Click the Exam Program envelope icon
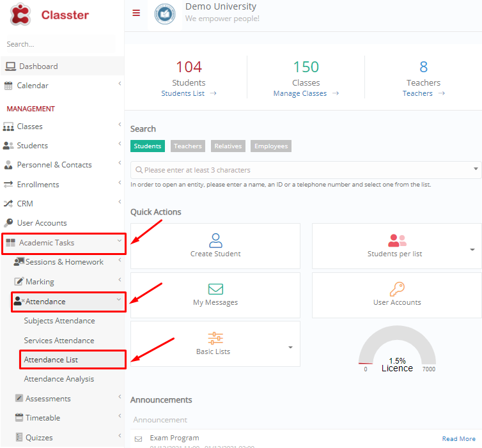The image size is (482, 448). click(x=139, y=439)
